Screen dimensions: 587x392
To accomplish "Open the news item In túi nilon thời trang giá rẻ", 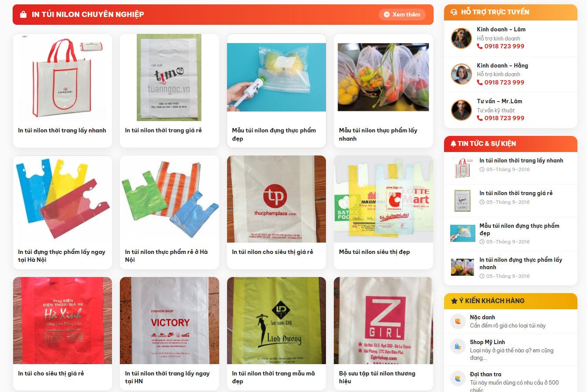I will pyautogui.click(x=516, y=193).
